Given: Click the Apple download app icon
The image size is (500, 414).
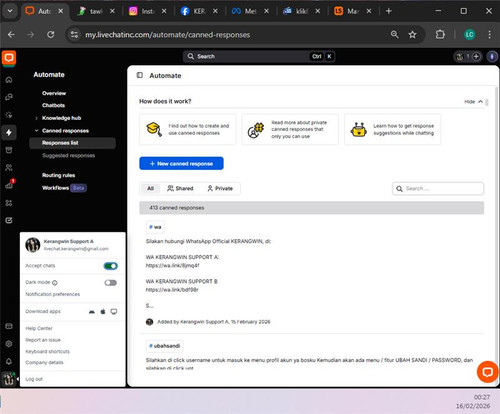Looking at the screenshot, I should tap(103, 311).
